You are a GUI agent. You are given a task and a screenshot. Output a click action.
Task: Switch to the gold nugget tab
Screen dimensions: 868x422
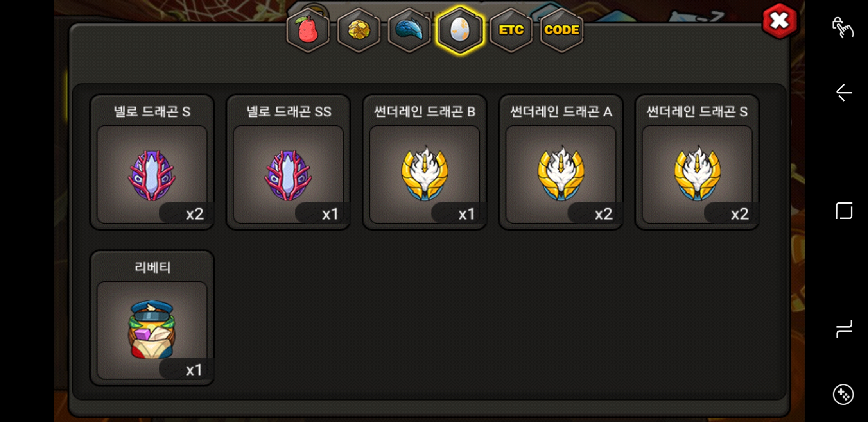tap(359, 30)
